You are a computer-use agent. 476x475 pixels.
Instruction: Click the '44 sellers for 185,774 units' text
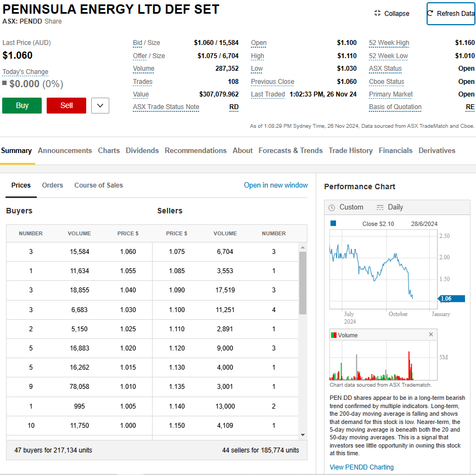click(260, 450)
